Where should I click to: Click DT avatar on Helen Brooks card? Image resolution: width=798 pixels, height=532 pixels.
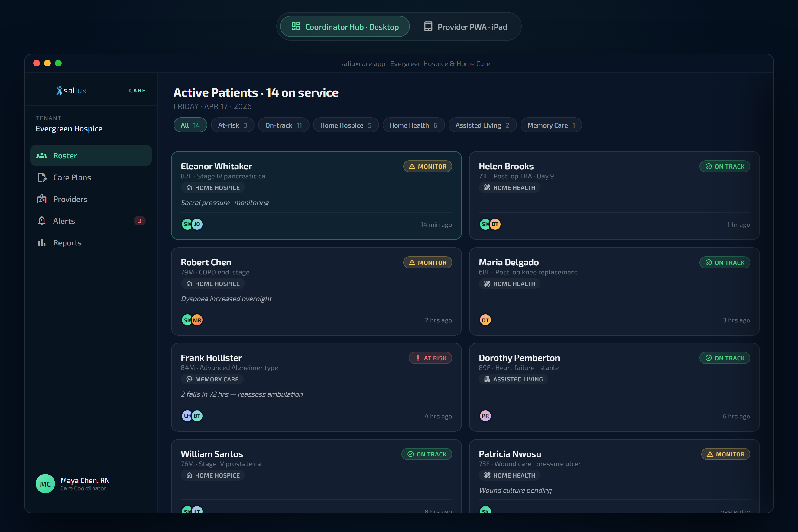[x=495, y=224]
